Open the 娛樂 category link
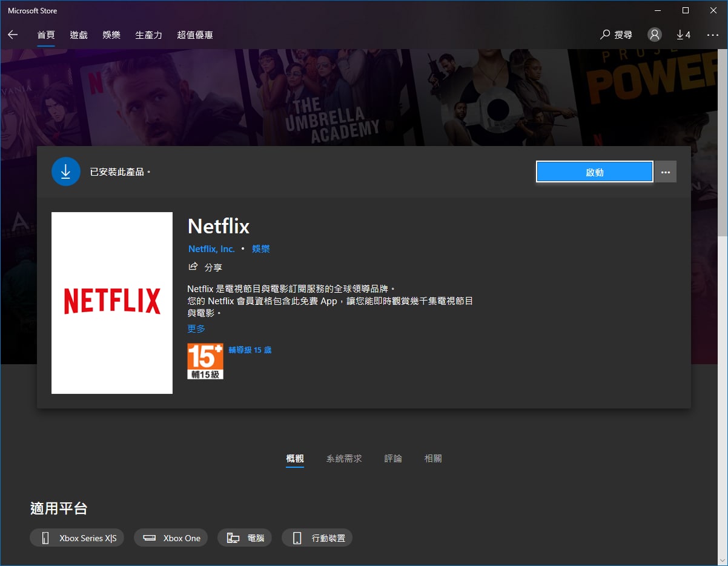Image resolution: width=728 pixels, height=566 pixels. tap(261, 249)
